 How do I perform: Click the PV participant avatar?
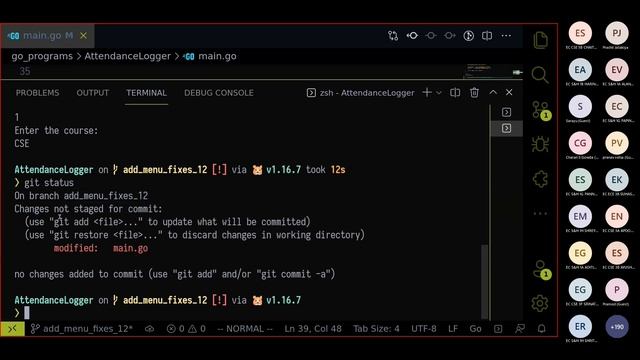click(617, 143)
